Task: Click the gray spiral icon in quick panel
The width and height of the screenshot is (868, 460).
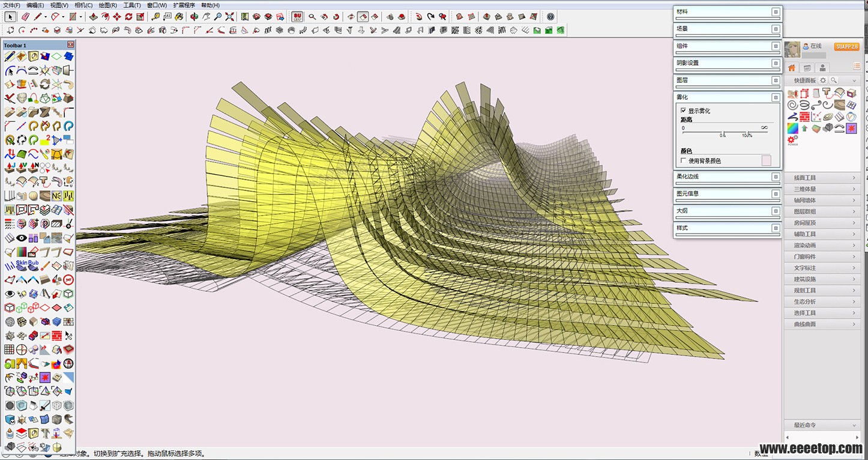Action: click(793, 105)
